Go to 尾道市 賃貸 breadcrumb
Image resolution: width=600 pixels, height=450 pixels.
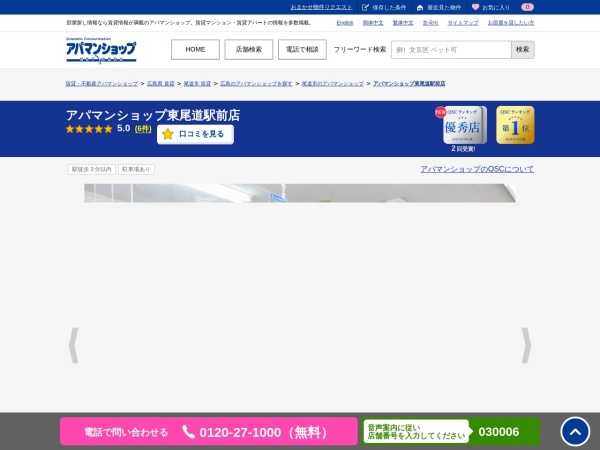click(x=197, y=83)
